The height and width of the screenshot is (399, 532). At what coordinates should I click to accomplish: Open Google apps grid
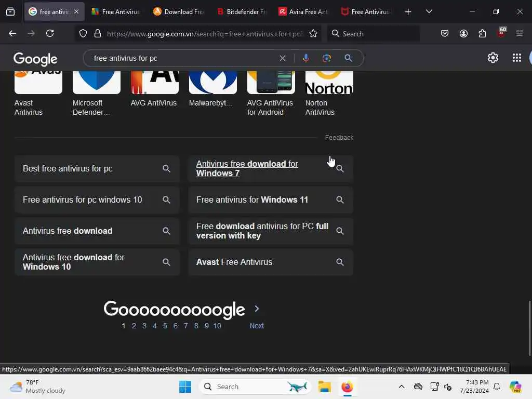[x=517, y=58]
